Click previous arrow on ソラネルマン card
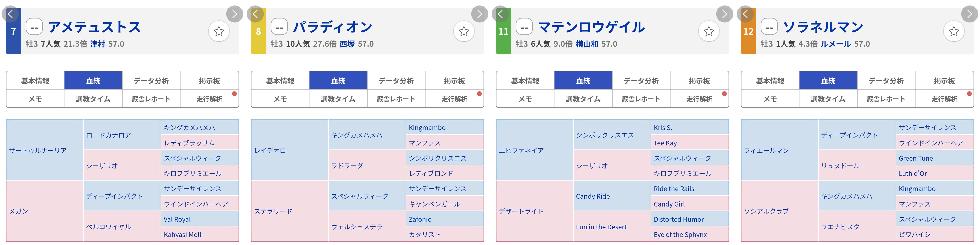 click(745, 14)
